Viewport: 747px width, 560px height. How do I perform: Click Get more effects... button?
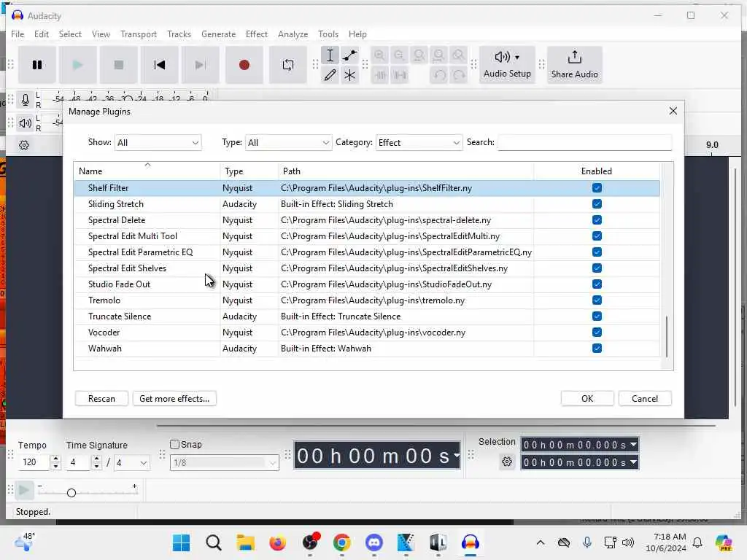tap(174, 399)
